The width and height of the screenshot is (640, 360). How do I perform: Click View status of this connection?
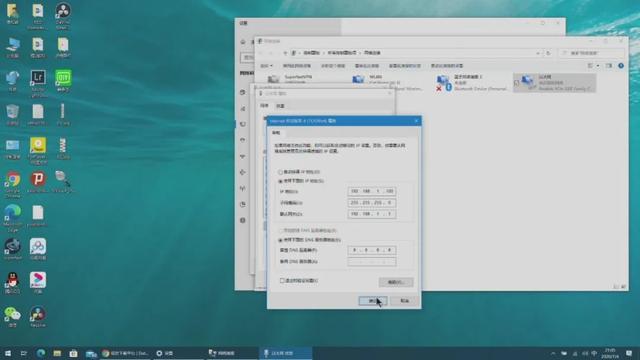pyautogui.click(x=404, y=66)
